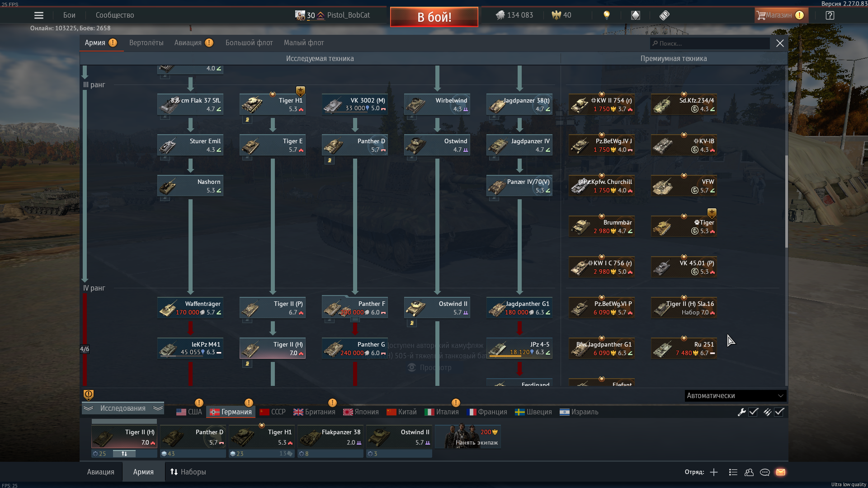Open the tickets icon in top bar
The height and width of the screenshot is (488, 868).
(x=664, y=15)
